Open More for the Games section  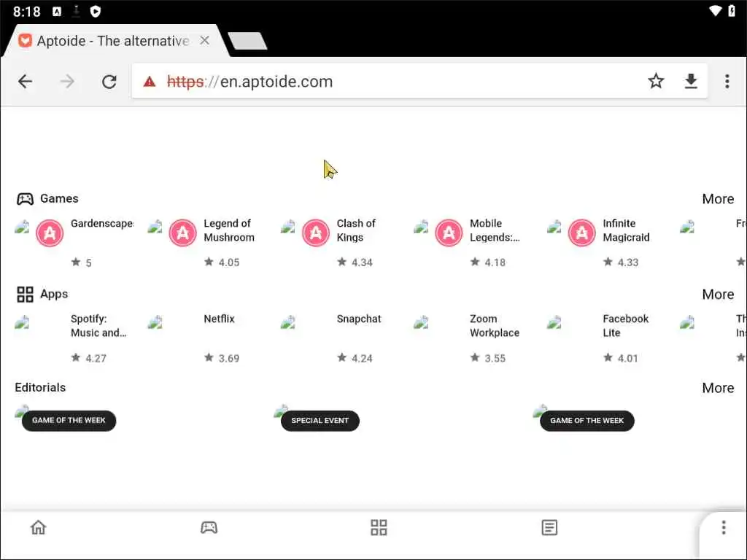point(718,199)
